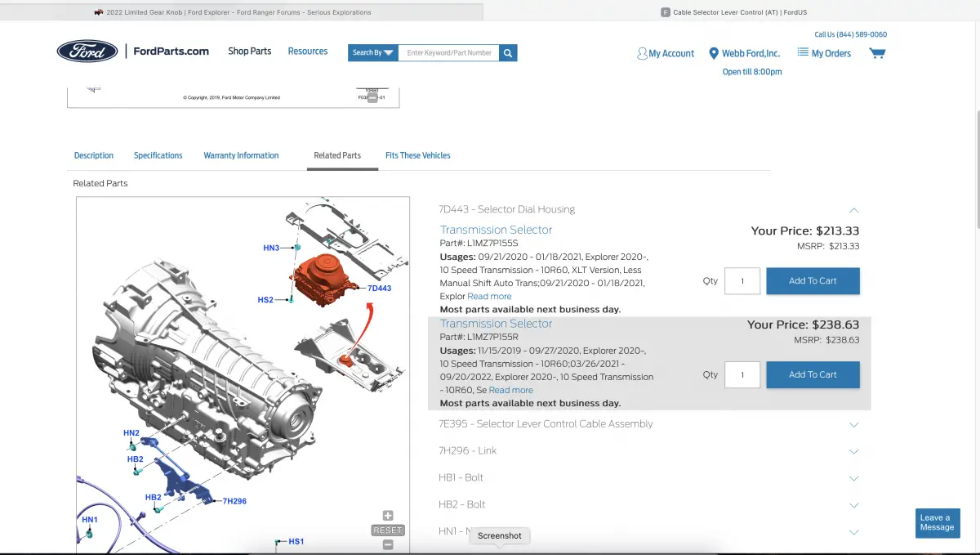
Task: Reset the parts diagram view
Action: coord(388,530)
